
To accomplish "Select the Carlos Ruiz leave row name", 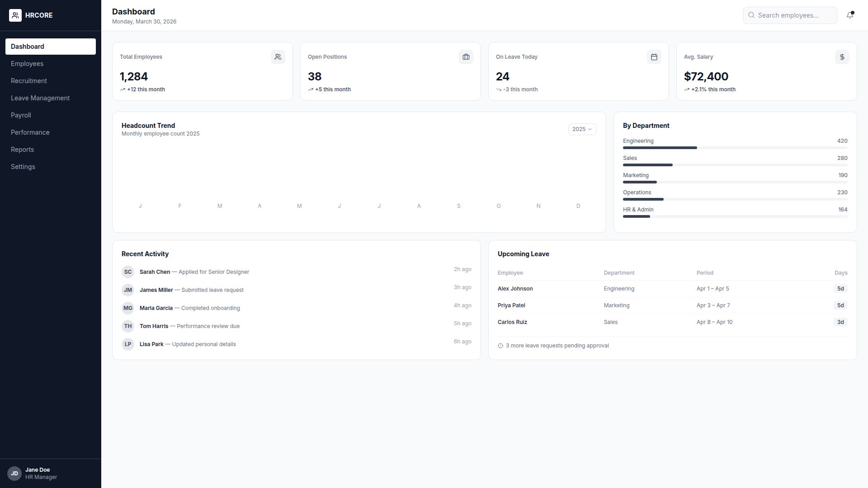I will pos(512,322).
